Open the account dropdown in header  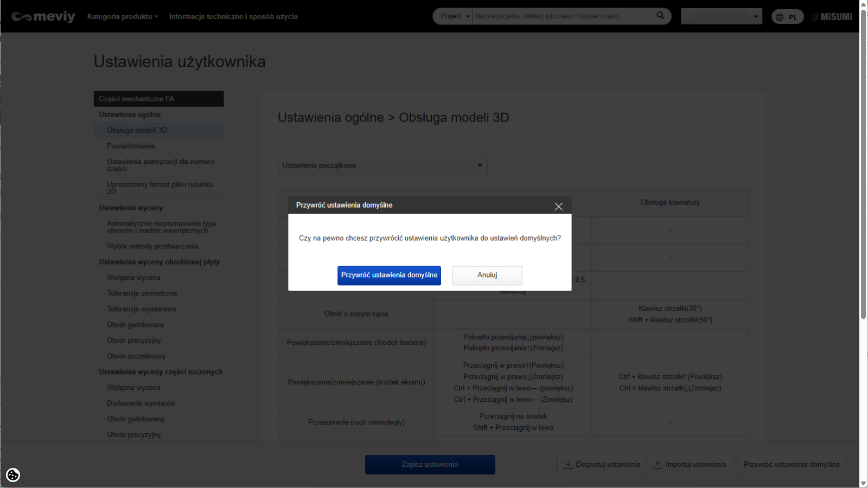coord(721,16)
